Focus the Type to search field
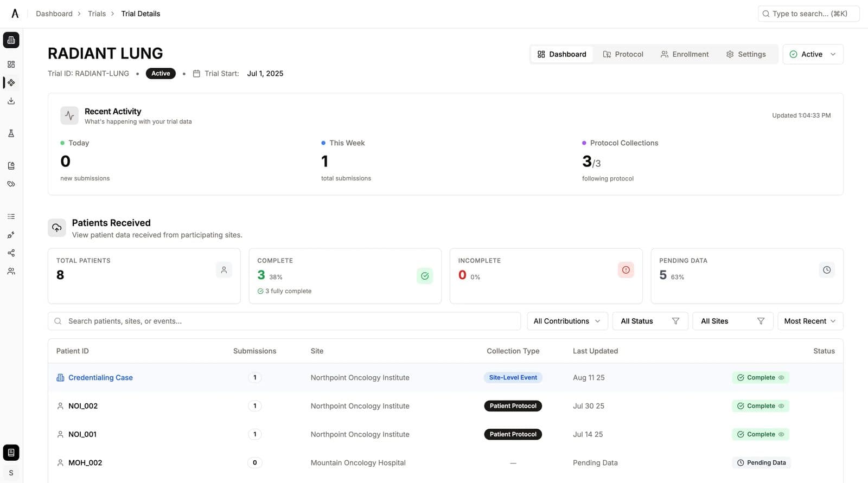 (x=808, y=14)
